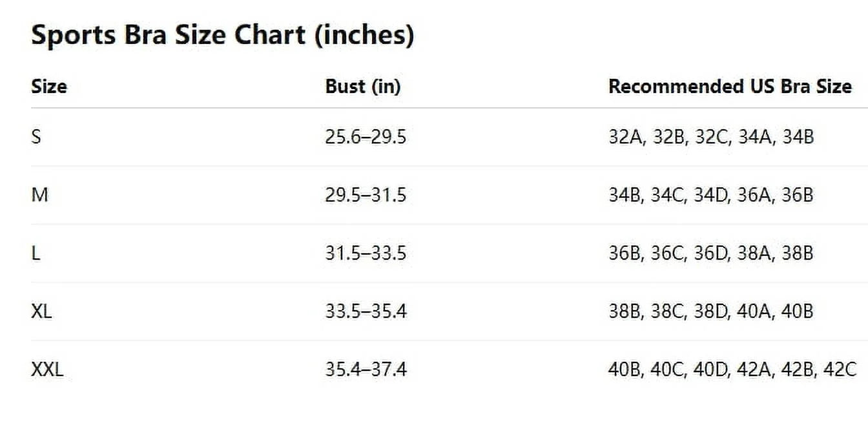Select the S size row label

36,137
